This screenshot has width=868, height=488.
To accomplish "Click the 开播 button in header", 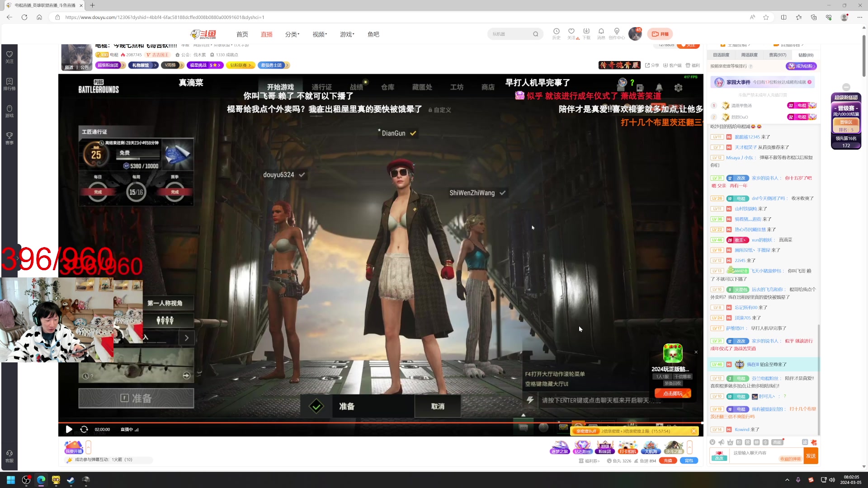I will pos(660,34).
